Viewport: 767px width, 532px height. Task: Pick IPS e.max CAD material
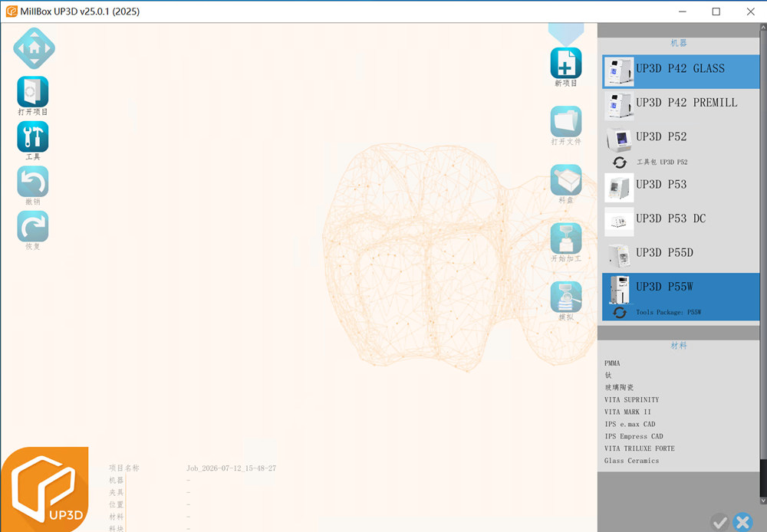click(630, 424)
